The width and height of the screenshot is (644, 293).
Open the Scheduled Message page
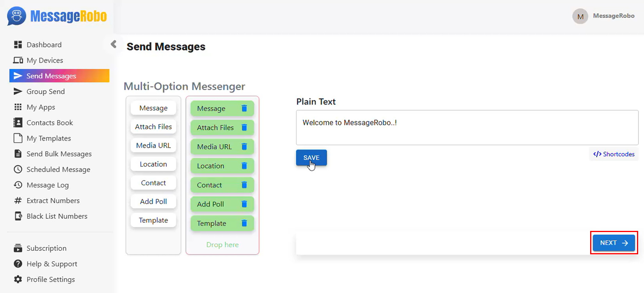59,170
